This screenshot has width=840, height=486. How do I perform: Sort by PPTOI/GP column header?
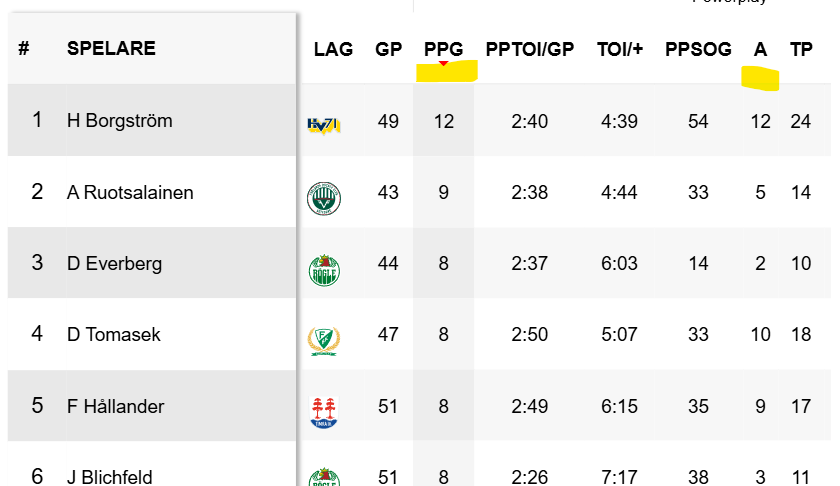point(530,49)
